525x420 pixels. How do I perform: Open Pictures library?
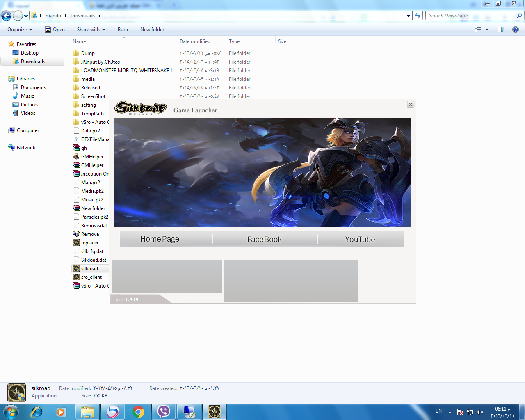30,105
